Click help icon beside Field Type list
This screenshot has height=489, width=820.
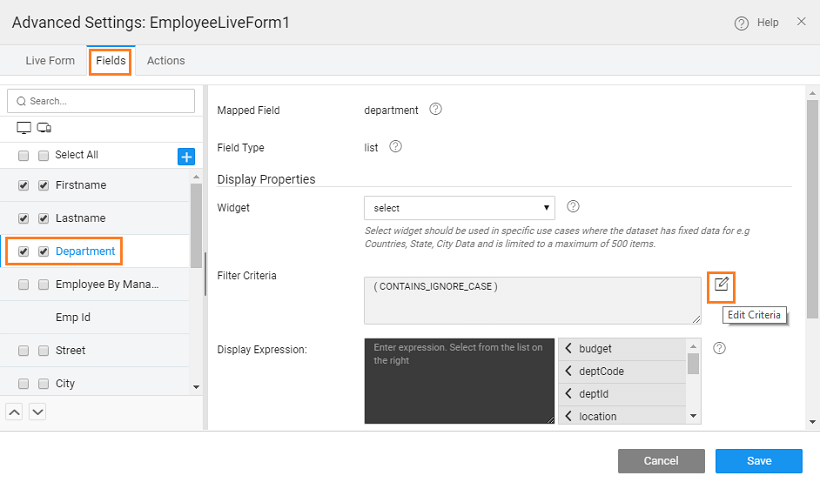(x=395, y=147)
